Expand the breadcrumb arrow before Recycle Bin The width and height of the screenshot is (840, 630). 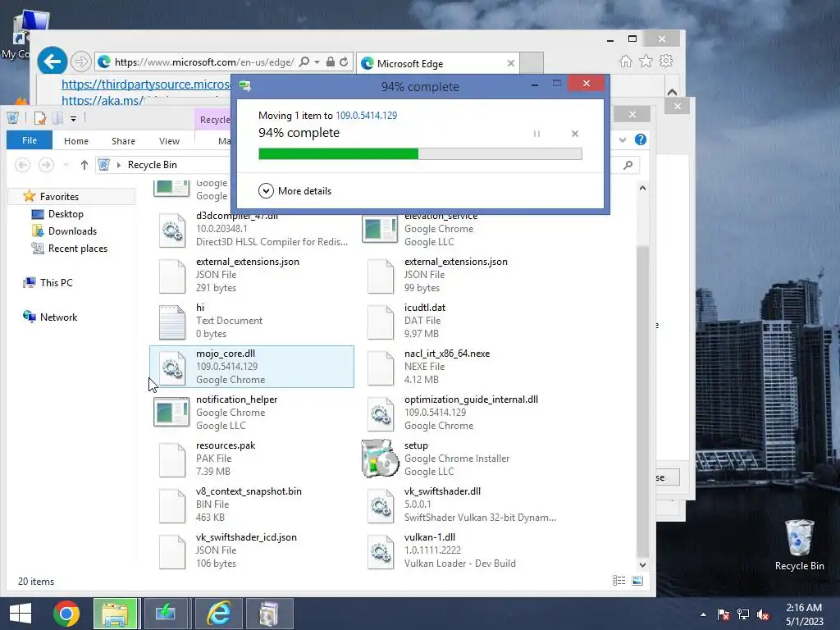119,165
